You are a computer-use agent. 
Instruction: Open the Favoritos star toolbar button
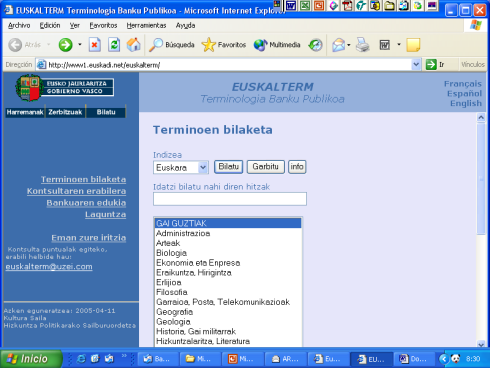pos(224,45)
